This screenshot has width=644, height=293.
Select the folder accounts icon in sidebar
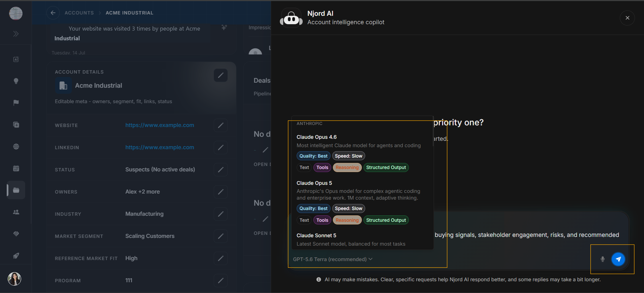16,190
